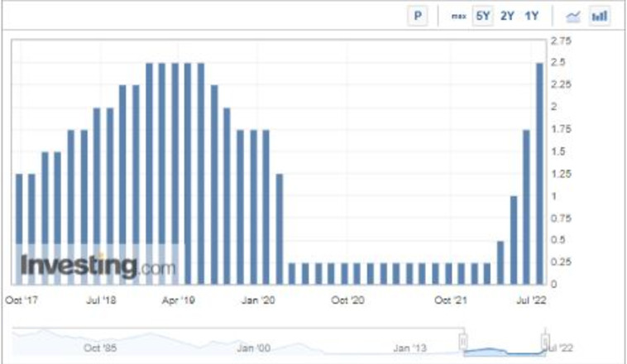Switch to the area line chart view
This screenshot has width=627, height=364.
(572, 16)
